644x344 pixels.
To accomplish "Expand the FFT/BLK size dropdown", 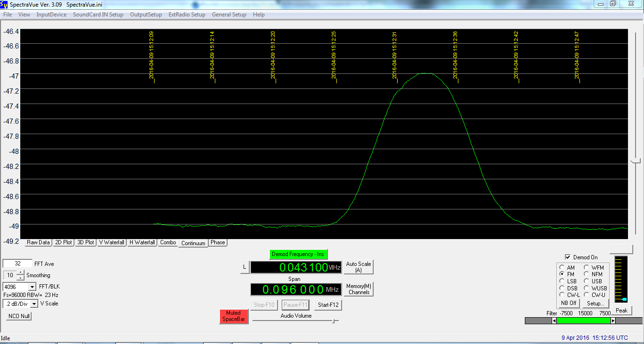I will [x=33, y=287].
